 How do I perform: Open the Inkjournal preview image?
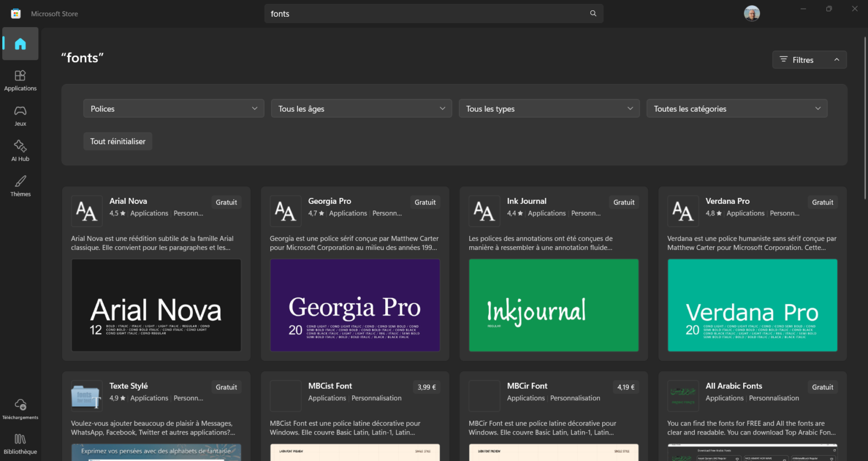coord(554,305)
